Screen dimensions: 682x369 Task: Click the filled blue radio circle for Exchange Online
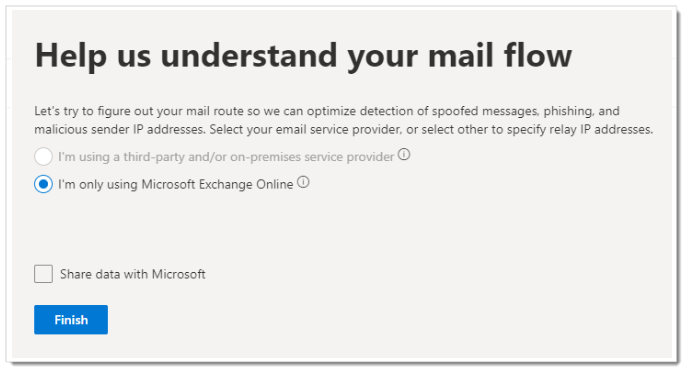pyautogui.click(x=43, y=184)
